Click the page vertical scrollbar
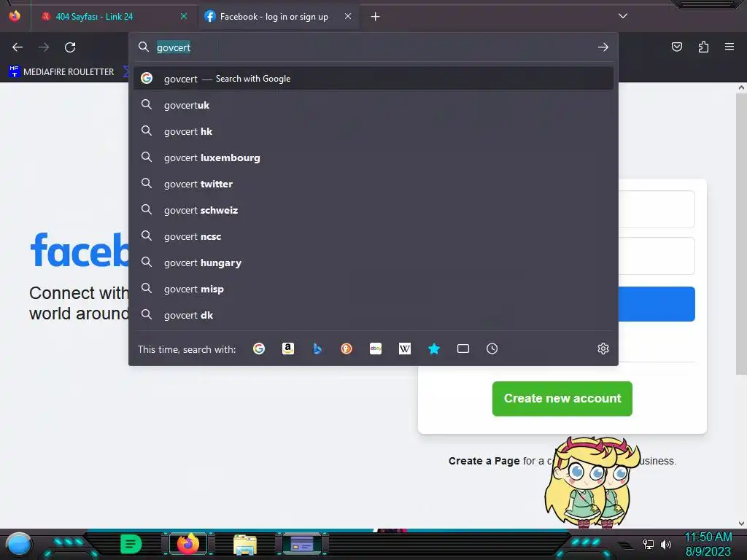This screenshot has width=747, height=560. (741, 233)
